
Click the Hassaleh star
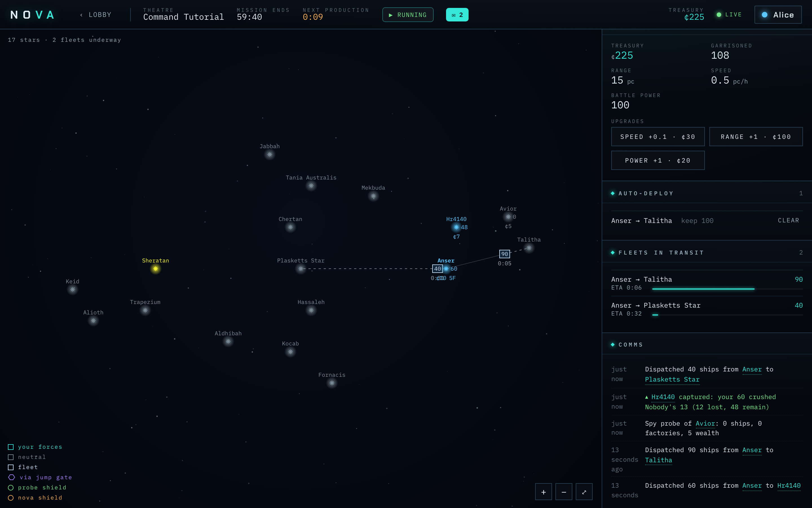(311, 310)
